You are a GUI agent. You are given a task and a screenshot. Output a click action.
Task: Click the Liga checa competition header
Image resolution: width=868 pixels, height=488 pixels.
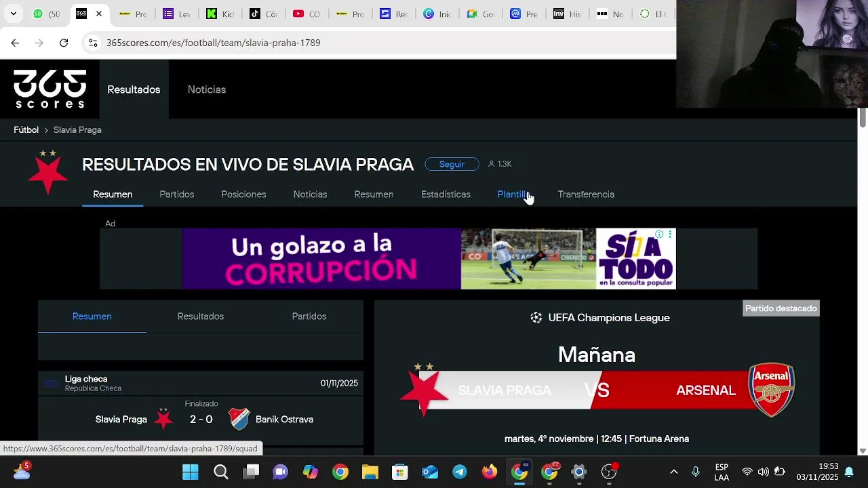pyautogui.click(x=201, y=384)
